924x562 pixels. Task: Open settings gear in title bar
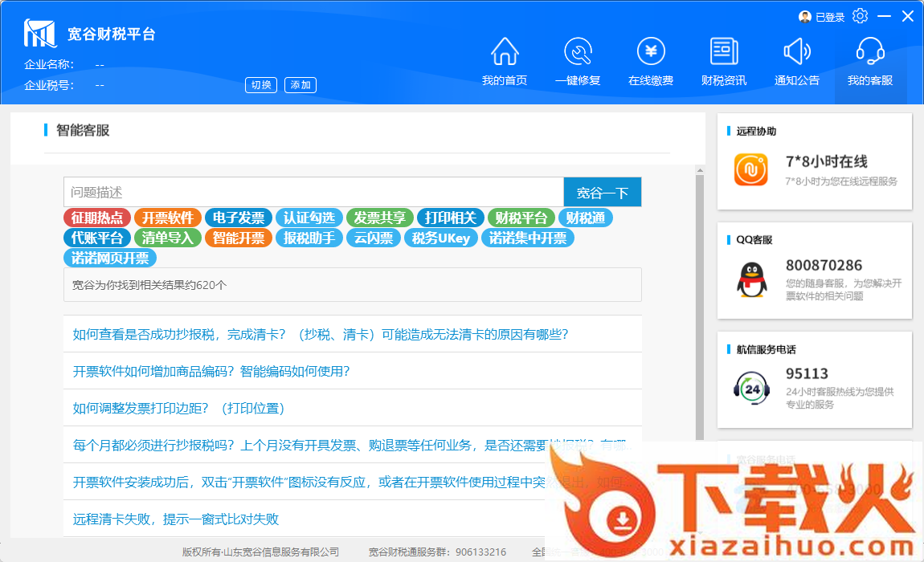point(860,16)
